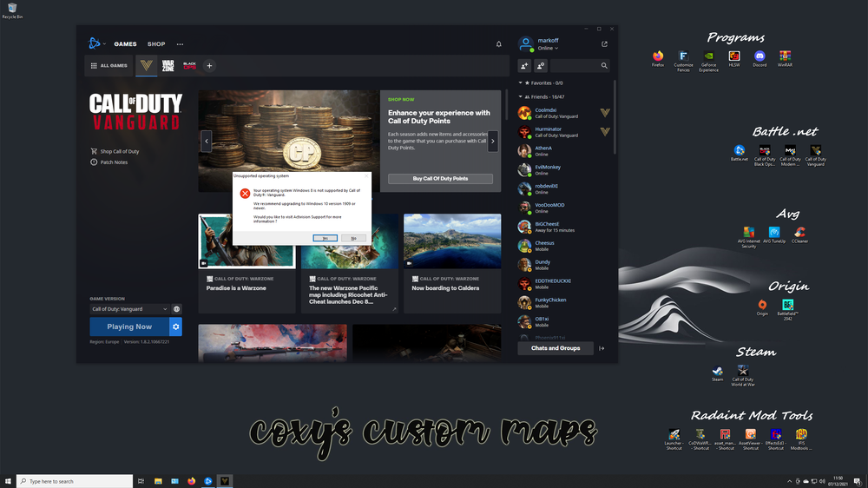Show next carousel slide arrow
Image resolution: width=868 pixels, height=488 pixels.
click(493, 142)
